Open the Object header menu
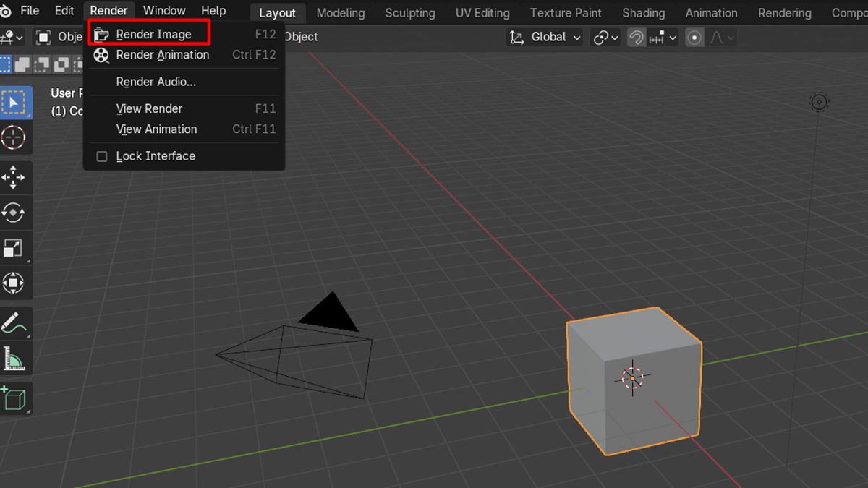 300,37
